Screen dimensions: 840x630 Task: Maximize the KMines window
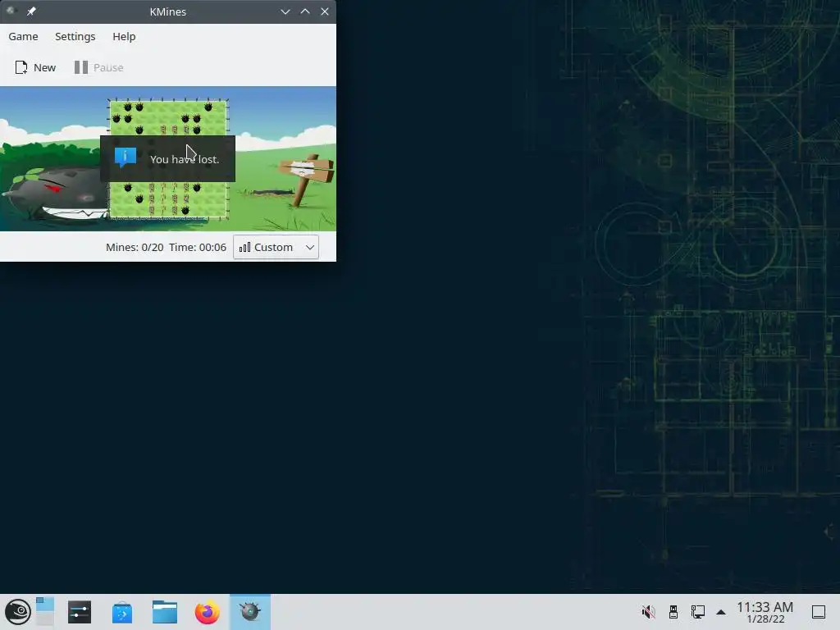tap(305, 11)
